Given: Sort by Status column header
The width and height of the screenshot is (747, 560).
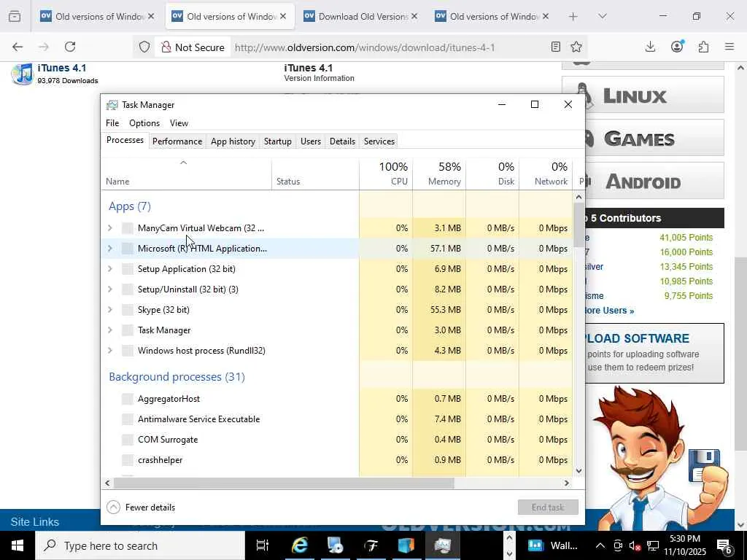Looking at the screenshot, I should 315,174.
